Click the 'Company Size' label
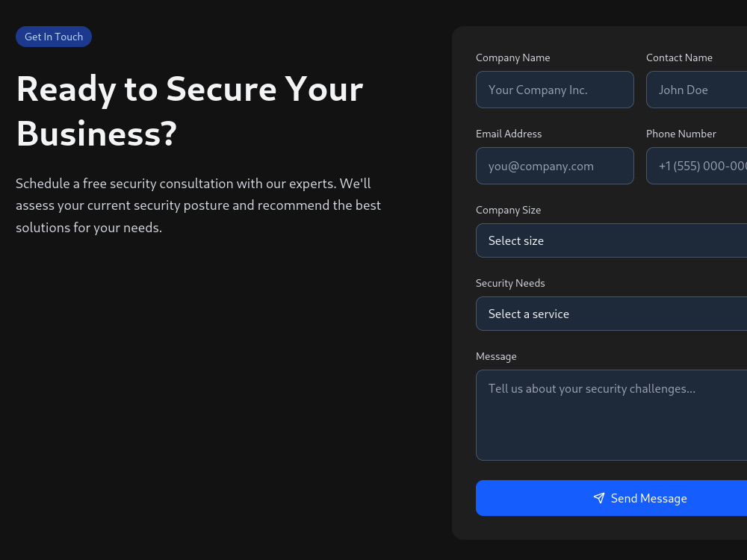The width and height of the screenshot is (747, 560). coord(508,210)
